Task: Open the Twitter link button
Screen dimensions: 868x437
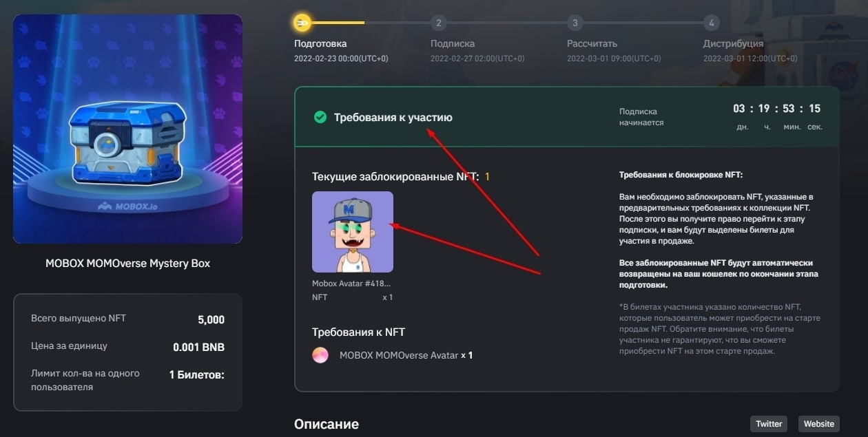Action: coord(769,424)
